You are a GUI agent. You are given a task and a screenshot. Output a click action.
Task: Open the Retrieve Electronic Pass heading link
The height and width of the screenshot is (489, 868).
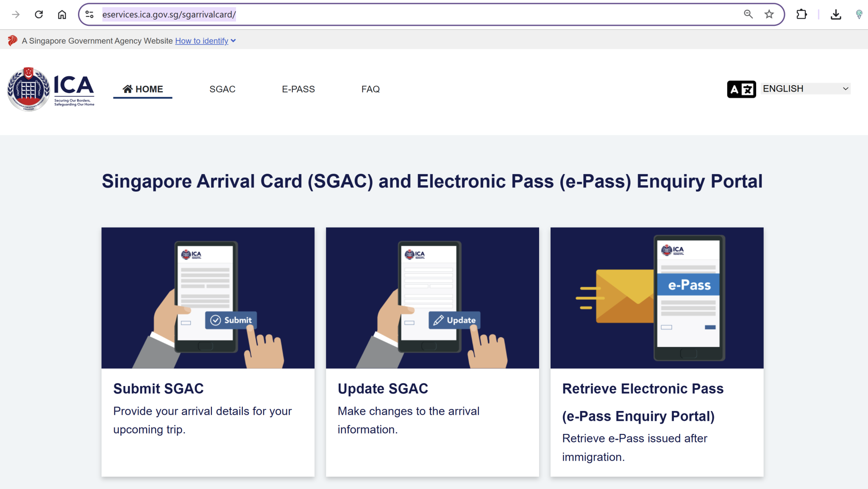(643, 389)
